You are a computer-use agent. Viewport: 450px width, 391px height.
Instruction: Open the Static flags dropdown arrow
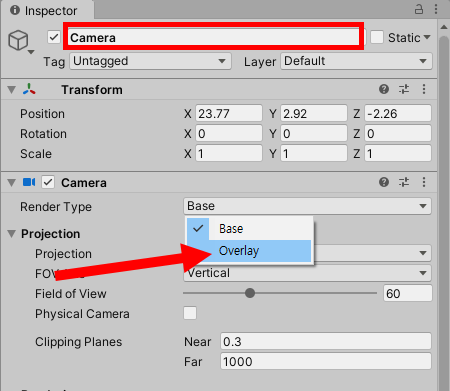pyautogui.click(x=427, y=37)
